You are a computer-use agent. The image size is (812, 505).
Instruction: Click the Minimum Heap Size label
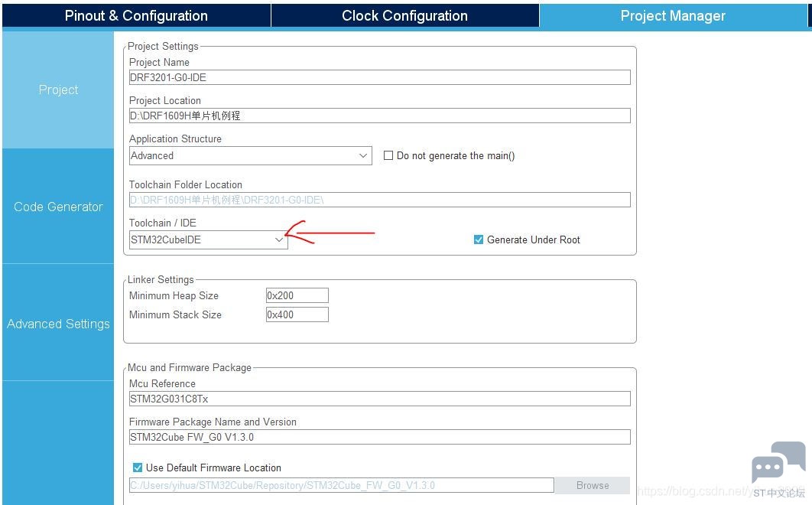pos(174,295)
